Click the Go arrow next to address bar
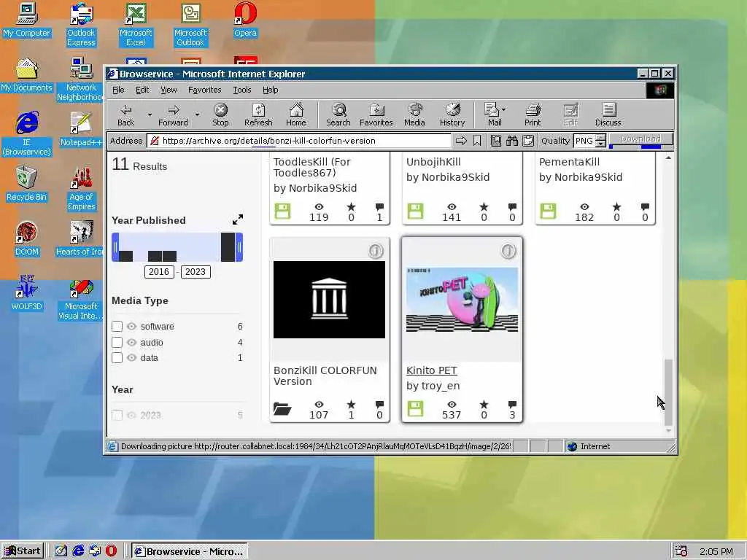 461,141
